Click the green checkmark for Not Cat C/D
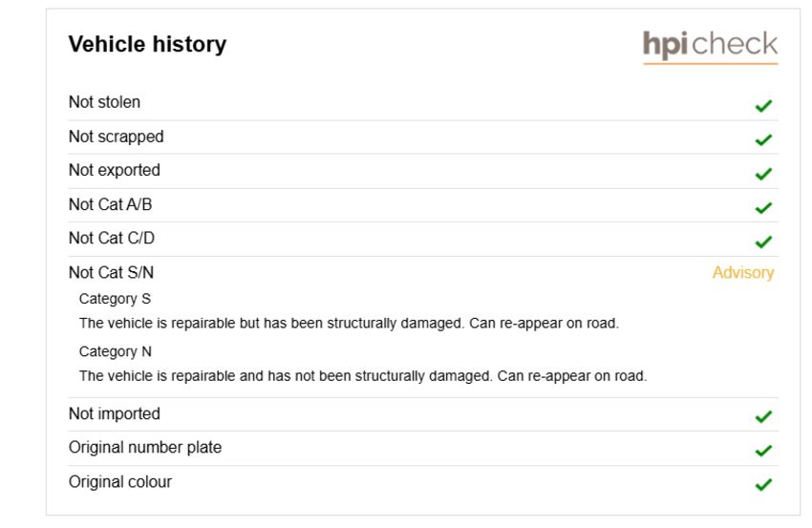812x528 pixels. [x=763, y=242]
